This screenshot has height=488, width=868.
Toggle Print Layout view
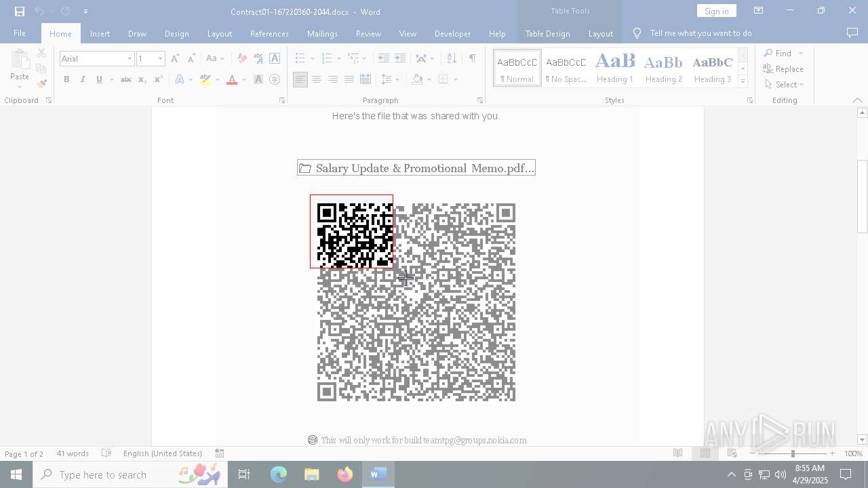click(x=705, y=453)
